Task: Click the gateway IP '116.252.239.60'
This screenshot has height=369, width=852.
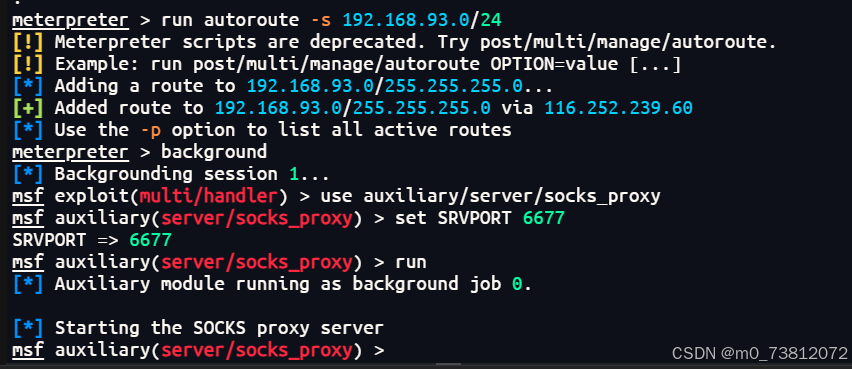Action: (x=619, y=108)
